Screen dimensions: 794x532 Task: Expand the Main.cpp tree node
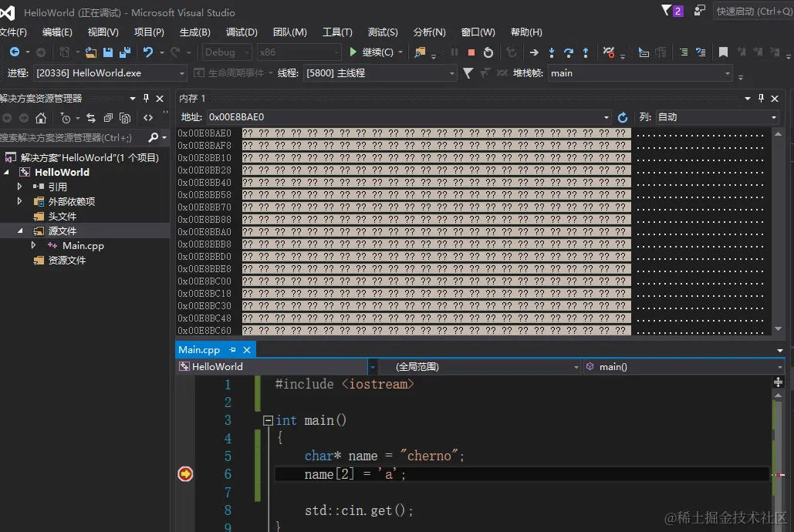pos(33,245)
